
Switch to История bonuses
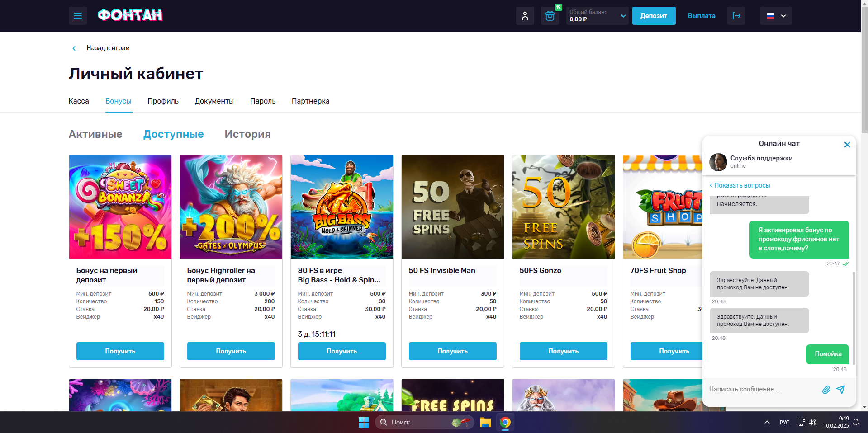pos(247,134)
